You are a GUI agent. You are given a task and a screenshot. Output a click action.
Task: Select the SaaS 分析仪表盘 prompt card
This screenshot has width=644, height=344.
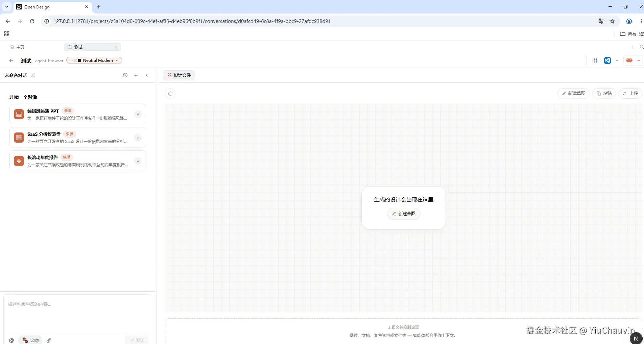point(78,138)
